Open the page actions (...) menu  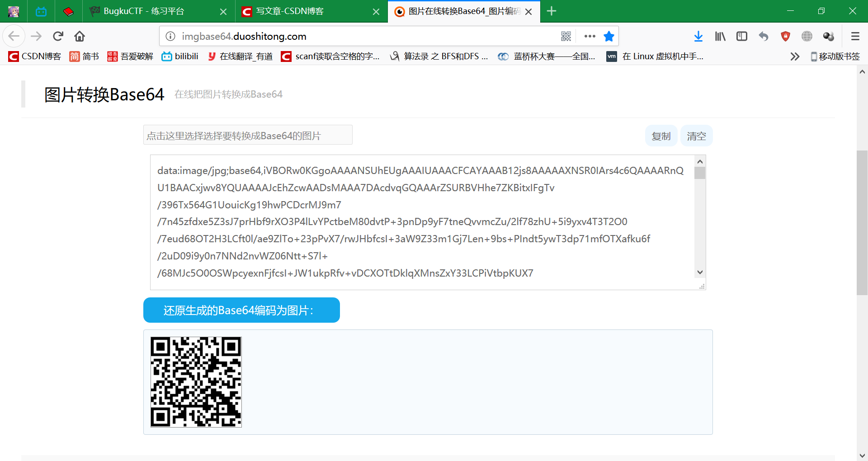pos(590,36)
